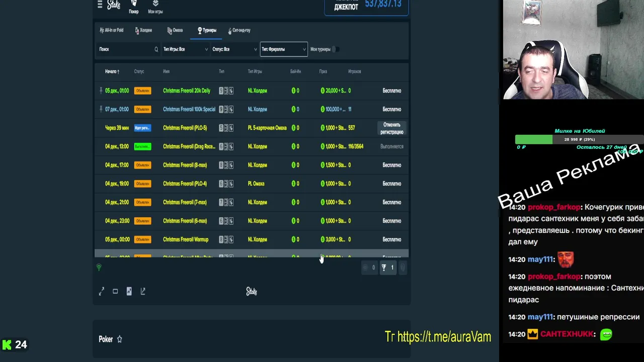644x362 pixels.
Task: Click the green wifi connection icon
Action: point(99,267)
